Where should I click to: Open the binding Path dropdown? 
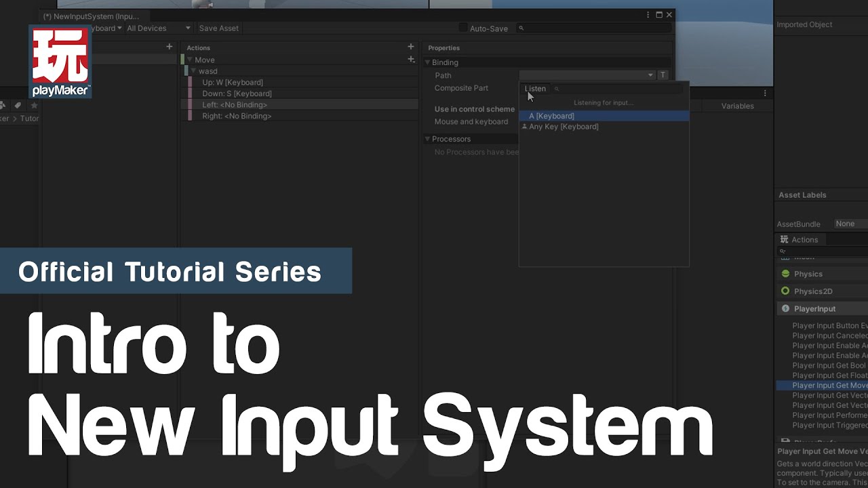coord(587,75)
